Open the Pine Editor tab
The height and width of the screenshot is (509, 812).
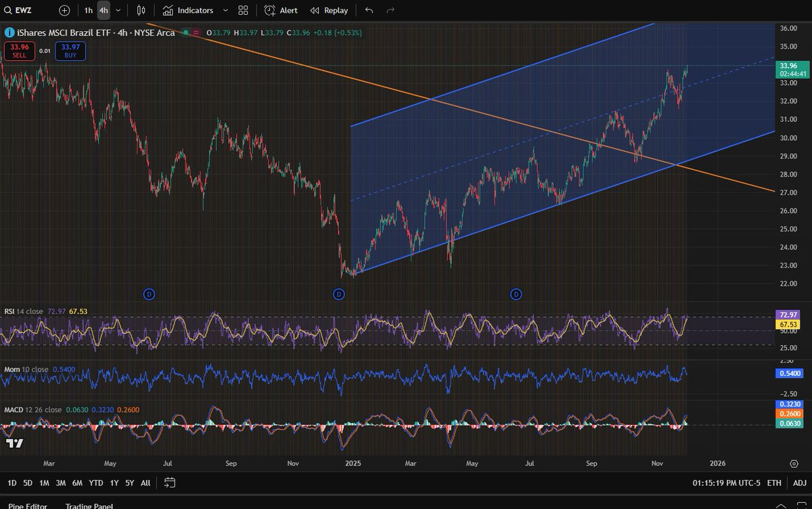(28, 505)
